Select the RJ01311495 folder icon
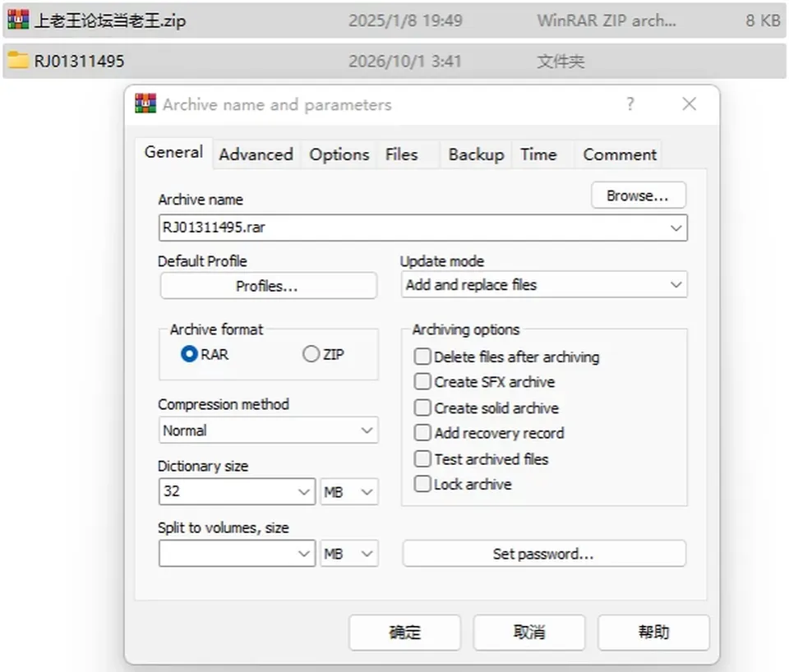The width and height of the screenshot is (789, 672). 18,60
